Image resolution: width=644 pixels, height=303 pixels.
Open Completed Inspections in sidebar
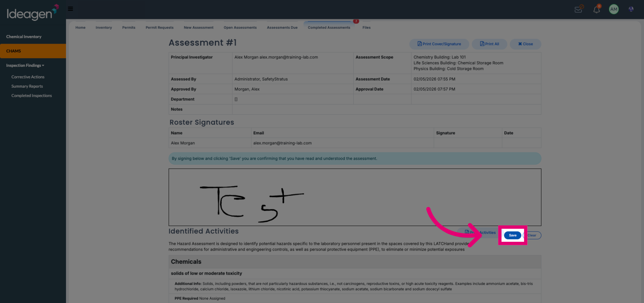(x=32, y=96)
